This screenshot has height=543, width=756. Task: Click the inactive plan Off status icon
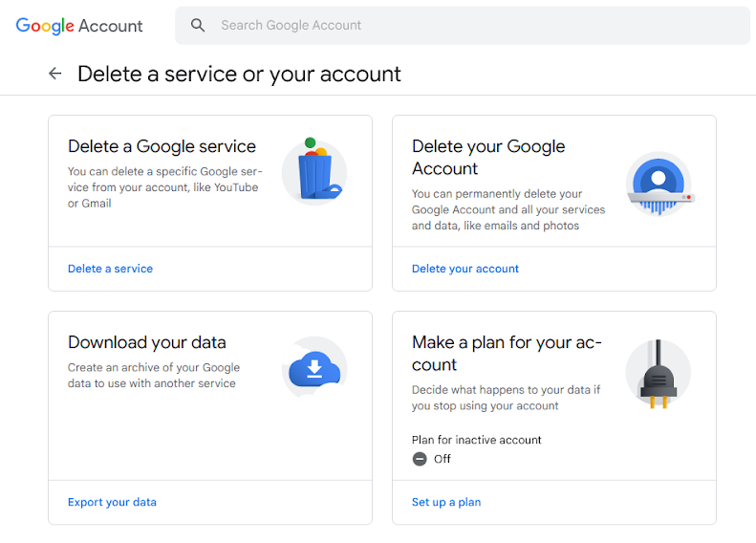420,459
